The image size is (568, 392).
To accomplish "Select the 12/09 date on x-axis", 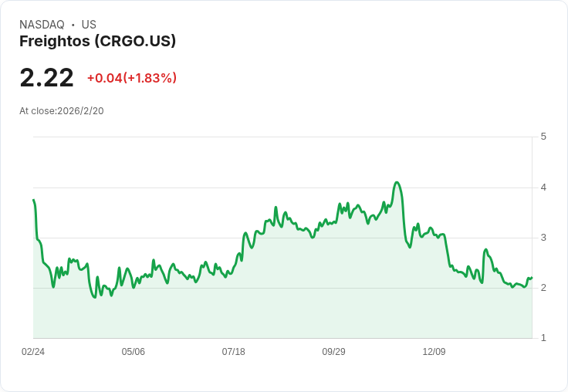I will tap(434, 352).
